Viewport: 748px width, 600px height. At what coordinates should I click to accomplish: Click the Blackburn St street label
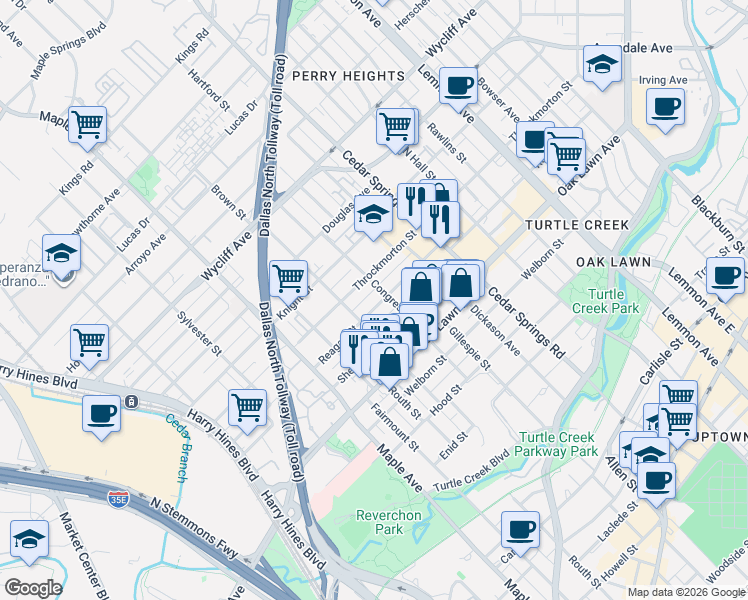717,224
